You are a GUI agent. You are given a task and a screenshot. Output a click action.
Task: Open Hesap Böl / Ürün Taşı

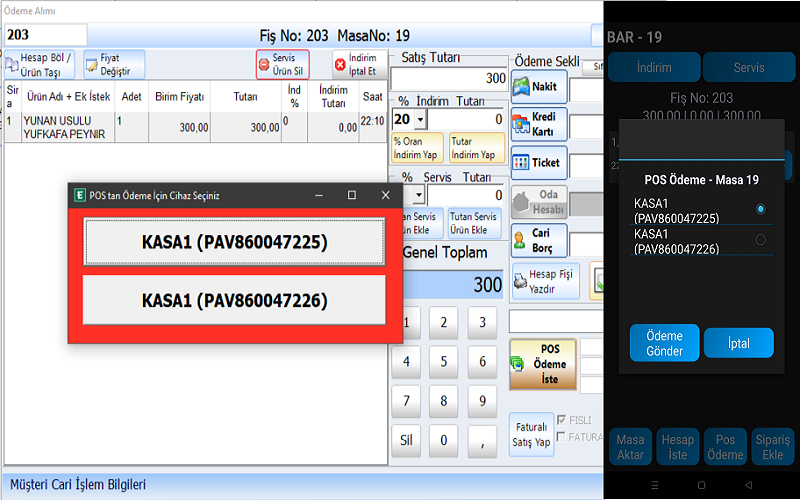tap(40, 64)
